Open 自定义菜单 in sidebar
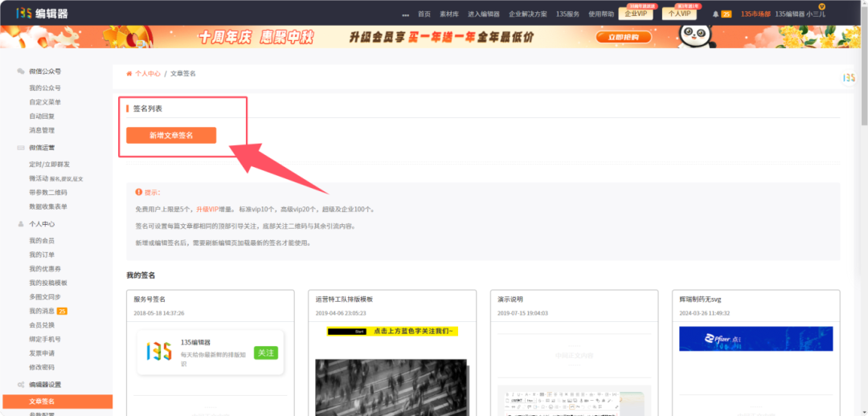The width and height of the screenshot is (868, 416). coord(45,102)
